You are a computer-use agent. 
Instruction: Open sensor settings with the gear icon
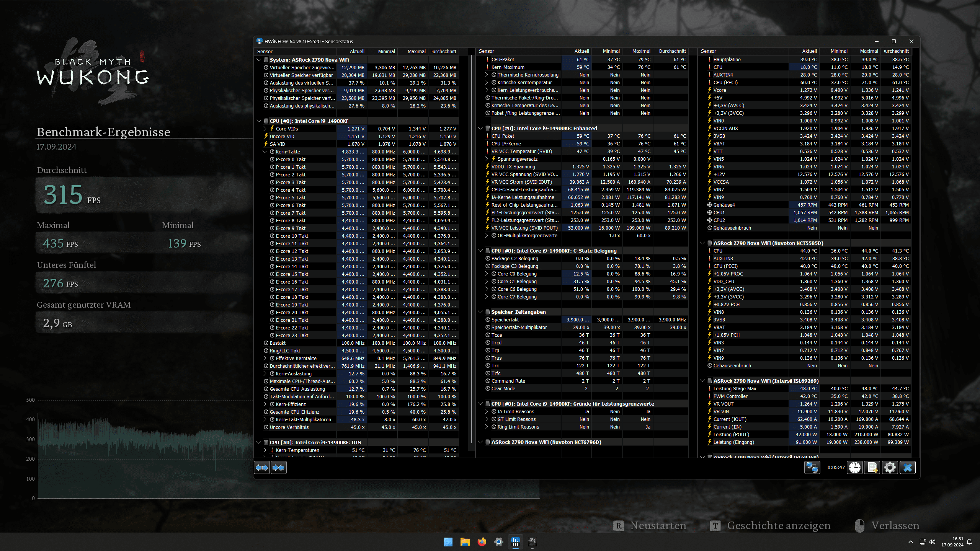[x=890, y=468]
